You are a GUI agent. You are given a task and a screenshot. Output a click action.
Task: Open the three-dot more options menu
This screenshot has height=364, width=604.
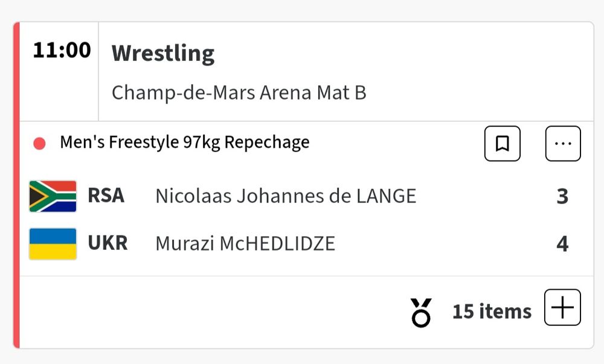(563, 143)
